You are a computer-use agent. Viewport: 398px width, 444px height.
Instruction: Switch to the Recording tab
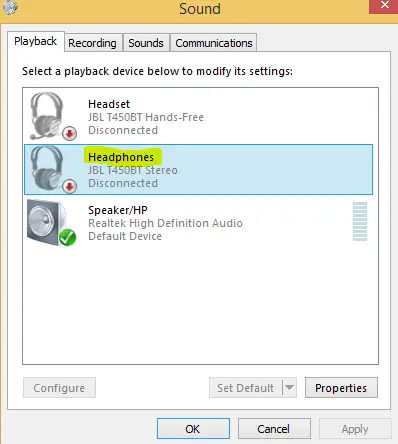[92, 43]
